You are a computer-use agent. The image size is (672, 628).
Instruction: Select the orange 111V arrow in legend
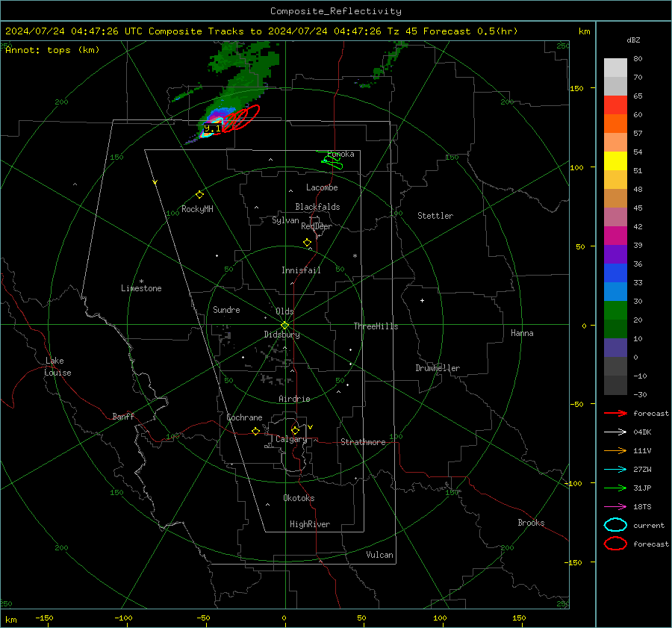615,450
